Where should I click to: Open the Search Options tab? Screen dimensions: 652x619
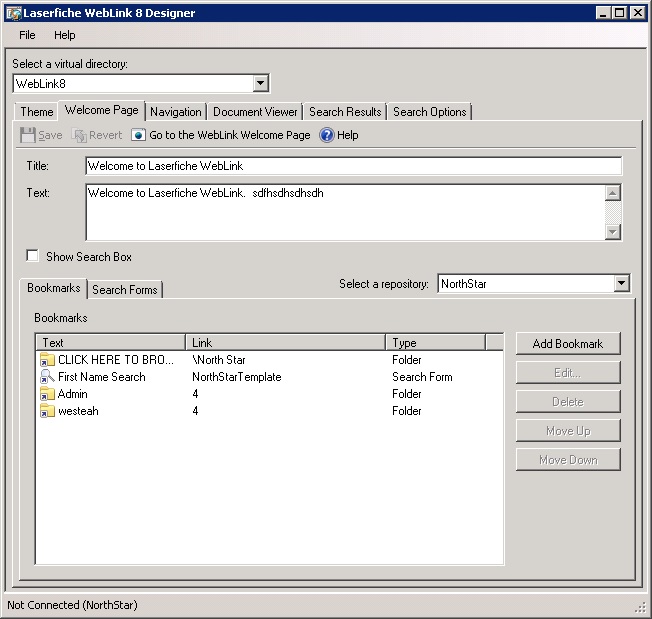point(430,112)
